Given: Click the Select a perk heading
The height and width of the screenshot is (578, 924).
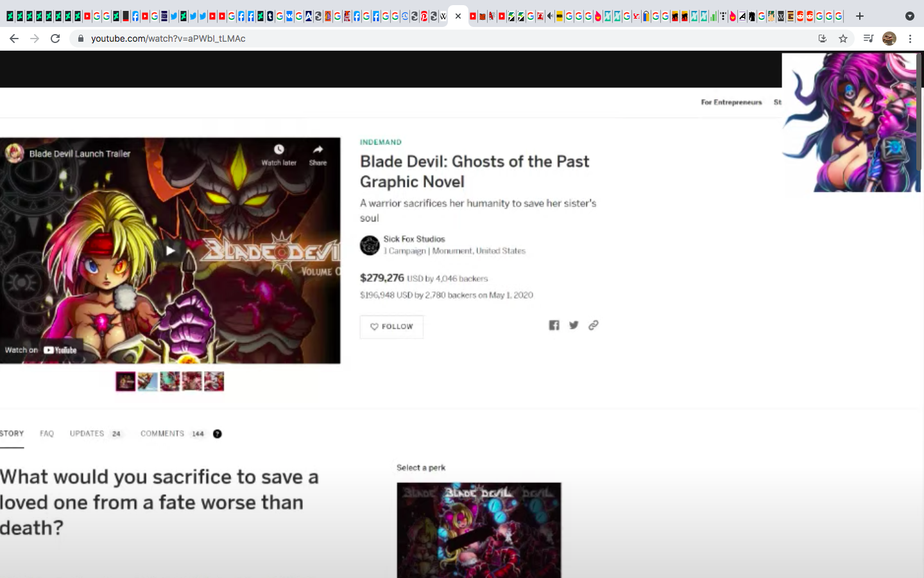Looking at the screenshot, I should coord(421,468).
